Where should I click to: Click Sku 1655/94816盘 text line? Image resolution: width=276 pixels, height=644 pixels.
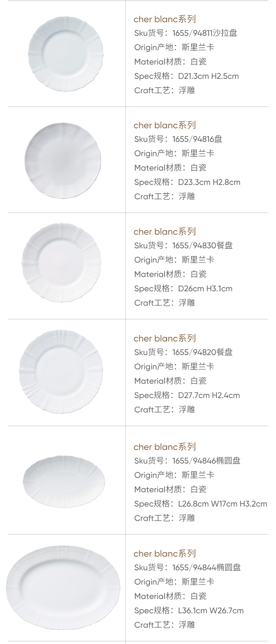[178, 139]
